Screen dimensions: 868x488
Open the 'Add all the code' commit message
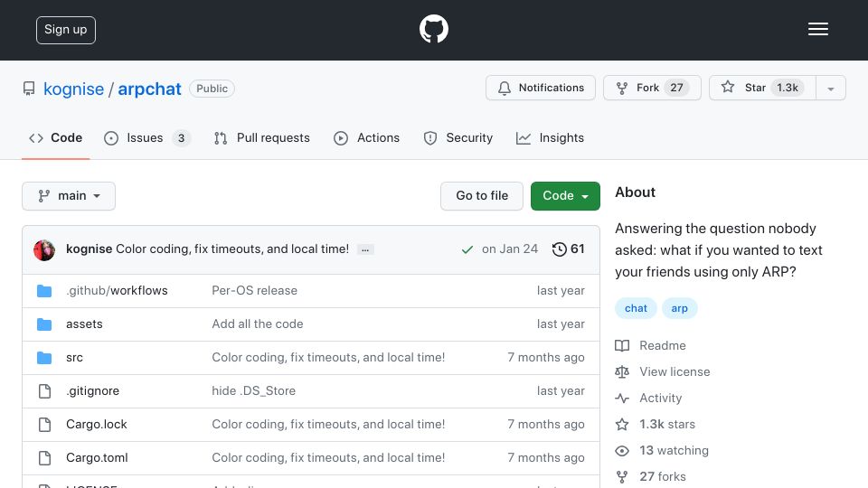(258, 324)
